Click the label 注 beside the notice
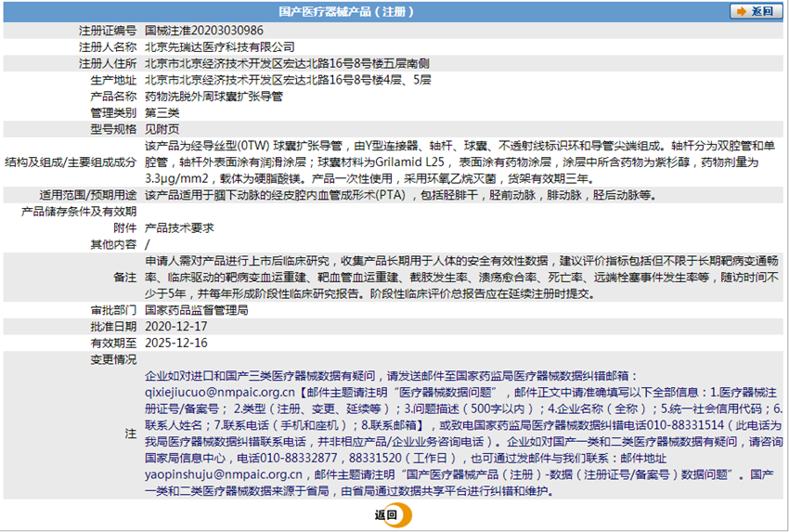The width and height of the screenshot is (789, 532). point(131,434)
